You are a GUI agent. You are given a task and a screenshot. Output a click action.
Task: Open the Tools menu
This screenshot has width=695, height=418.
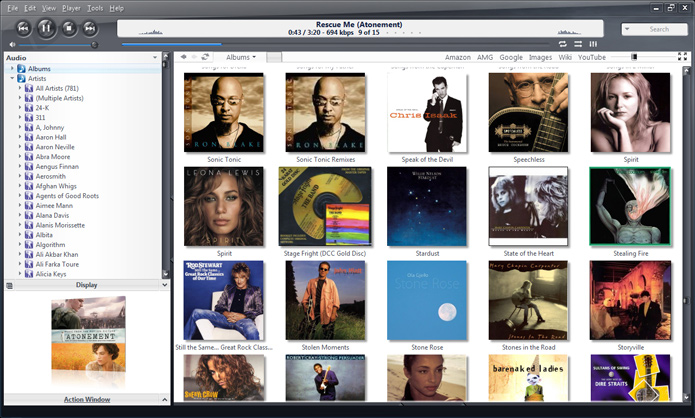(95, 7)
